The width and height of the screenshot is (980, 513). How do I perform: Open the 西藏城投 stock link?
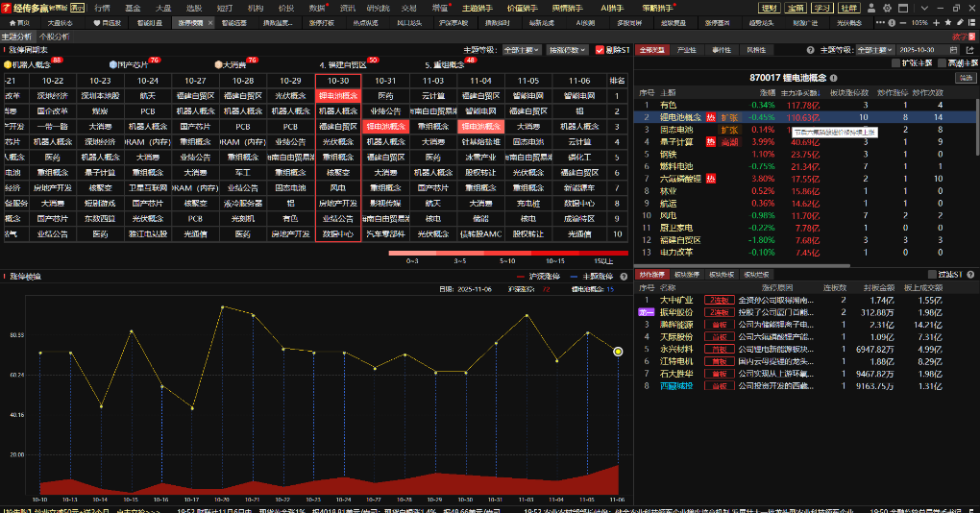tap(674, 385)
